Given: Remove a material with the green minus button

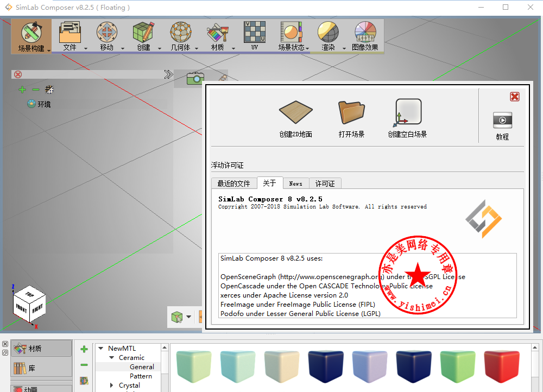Looking at the screenshot, I should click(84, 365).
